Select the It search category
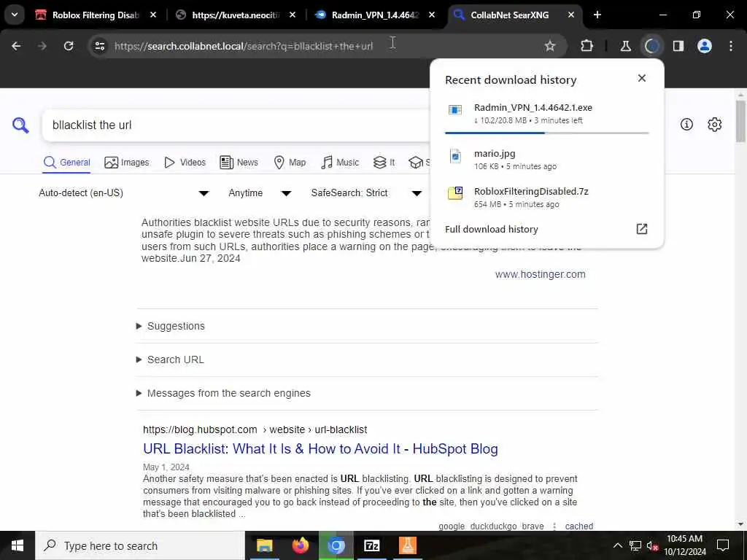The height and width of the screenshot is (560, 747). click(x=384, y=163)
